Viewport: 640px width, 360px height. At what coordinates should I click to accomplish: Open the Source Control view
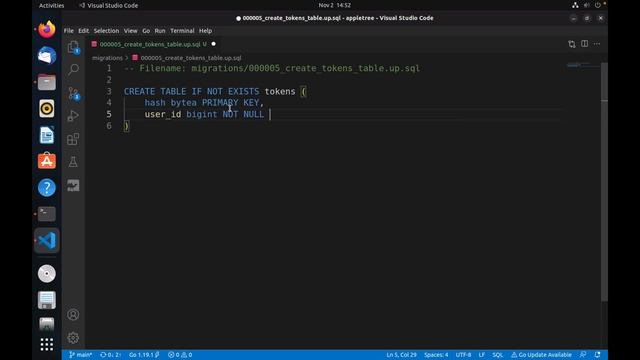73,93
